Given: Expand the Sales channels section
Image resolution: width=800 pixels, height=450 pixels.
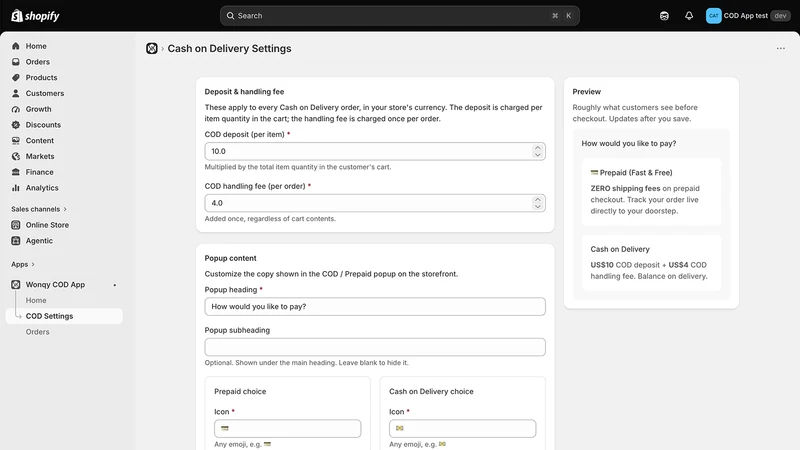Looking at the screenshot, I should point(39,209).
